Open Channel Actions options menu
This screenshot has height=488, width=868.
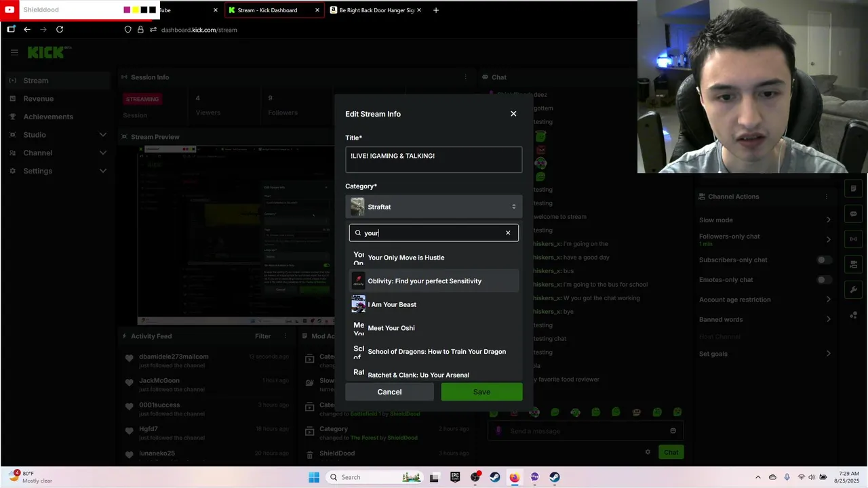(x=827, y=197)
